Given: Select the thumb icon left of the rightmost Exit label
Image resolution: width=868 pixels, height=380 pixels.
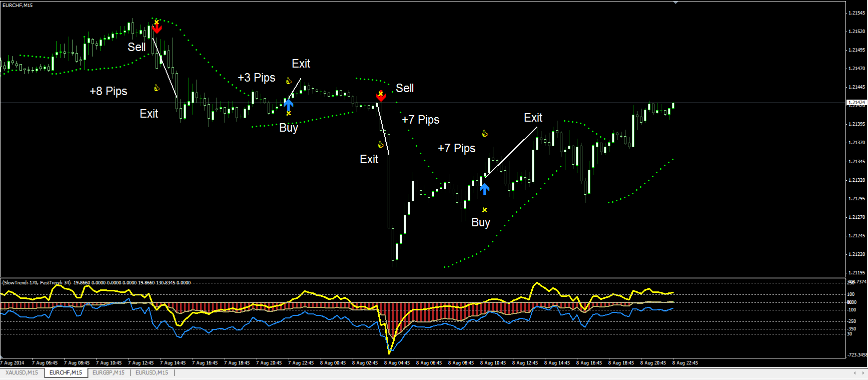Looking at the screenshot, I should click(x=484, y=133).
